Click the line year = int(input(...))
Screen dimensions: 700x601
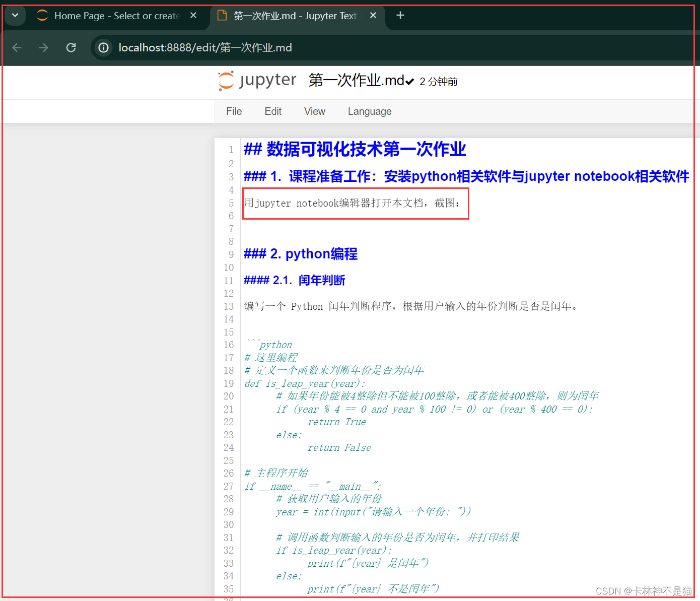pos(374,512)
